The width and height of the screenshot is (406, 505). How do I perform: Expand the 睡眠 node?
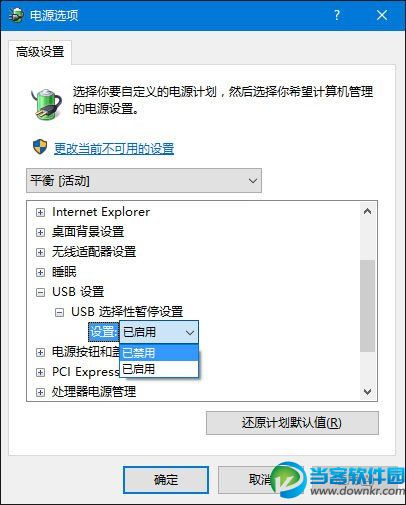40,272
